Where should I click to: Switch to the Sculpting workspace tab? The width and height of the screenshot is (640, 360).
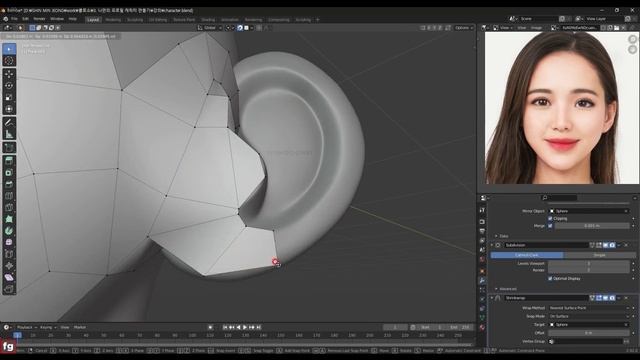click(x=135, y=20)
